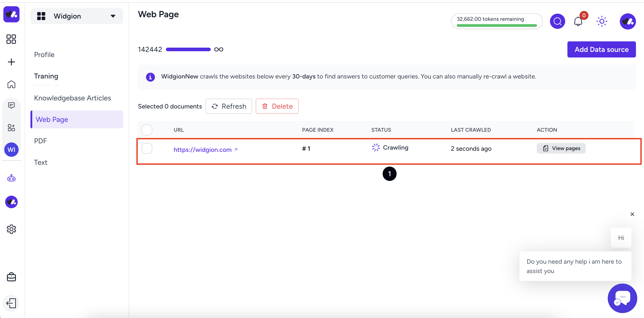The image size is (644, 318).
Task: Open the chat widget launcher bubble
Action: (x=622, y=298)
